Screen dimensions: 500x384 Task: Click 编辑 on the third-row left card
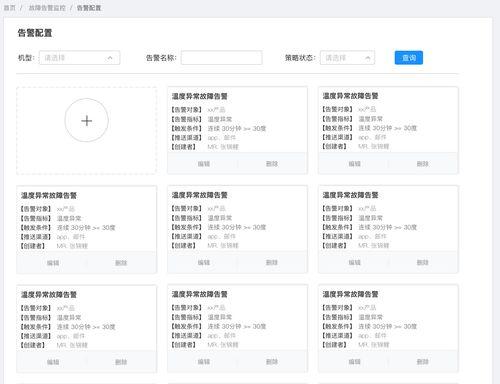[53, 362]
